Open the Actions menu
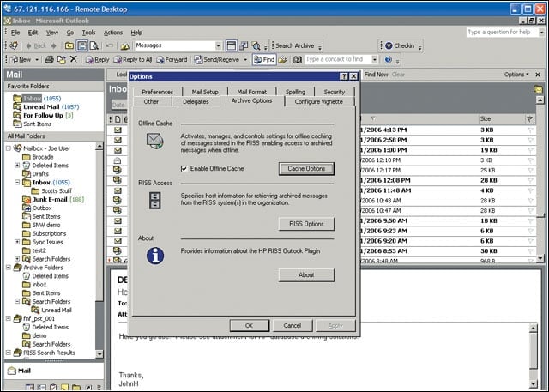The image size is (549, 392). (113, 33)
